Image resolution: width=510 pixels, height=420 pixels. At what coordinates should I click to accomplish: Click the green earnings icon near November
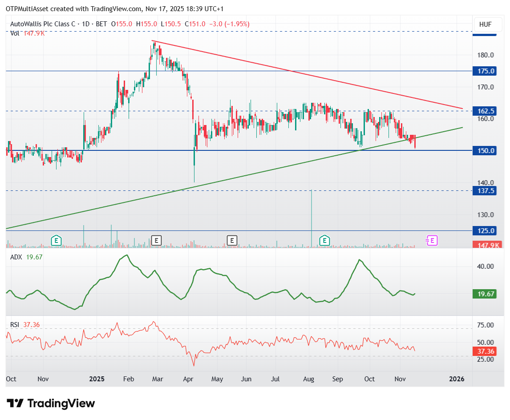click(x=56, y=241)
